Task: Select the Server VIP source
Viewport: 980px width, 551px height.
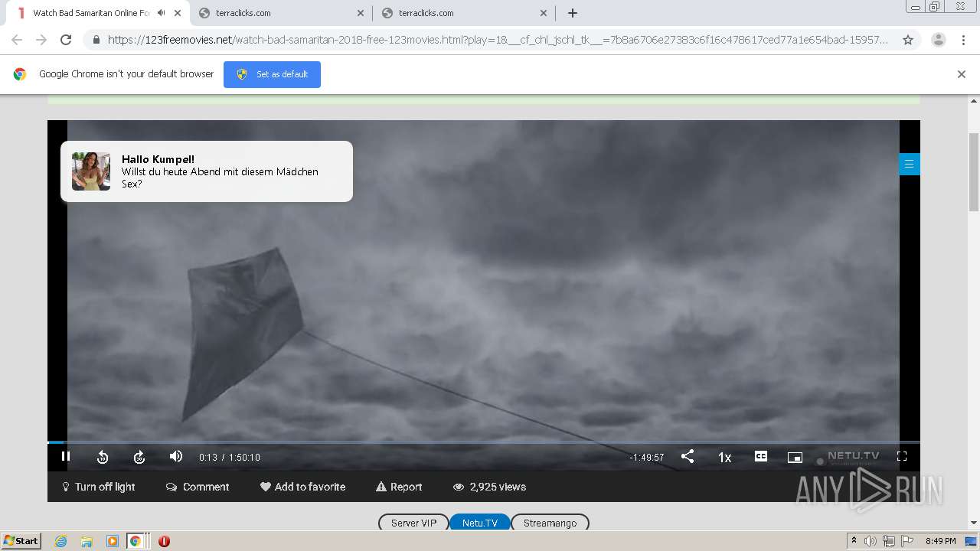Action: click(x=413, y=523)
